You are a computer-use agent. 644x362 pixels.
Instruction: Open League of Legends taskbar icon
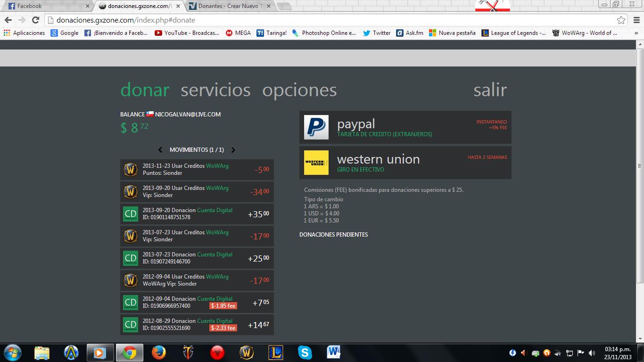(276, 353)
